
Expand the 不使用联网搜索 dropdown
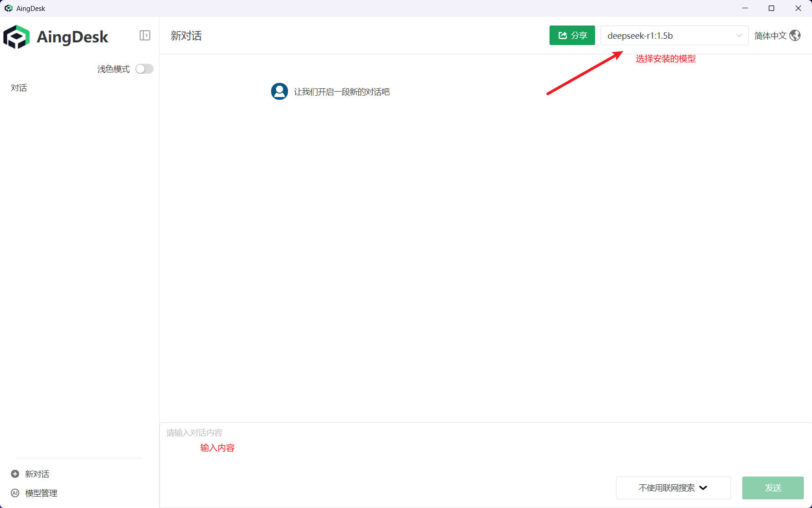point(673,488)
